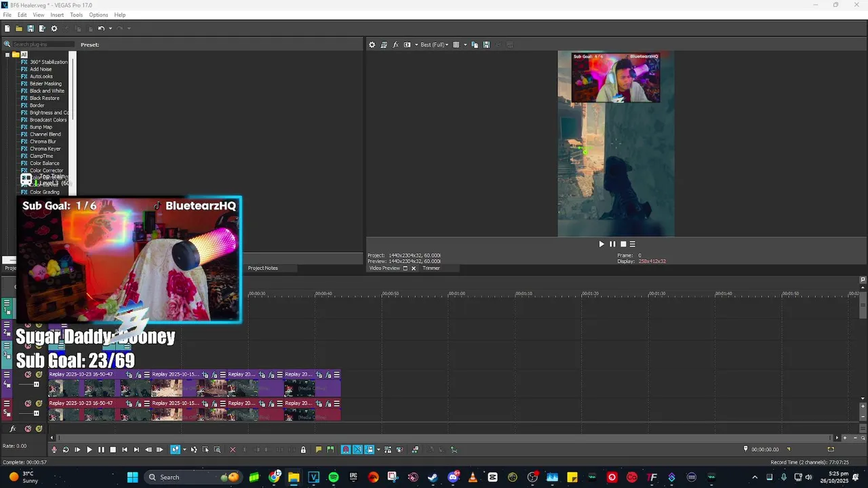Open the Options menu

pos(98,15)
